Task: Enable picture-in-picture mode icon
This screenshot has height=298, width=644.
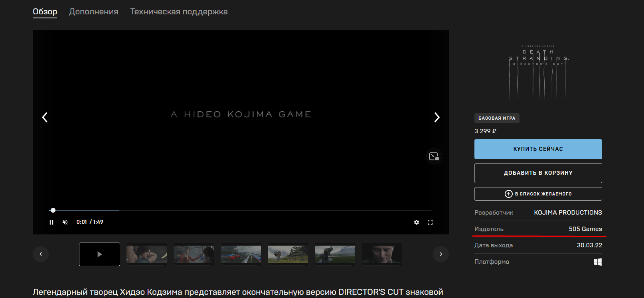Action: 434,156
